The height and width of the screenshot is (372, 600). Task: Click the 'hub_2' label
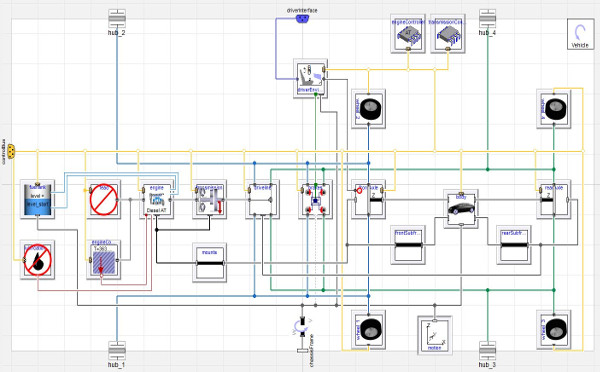point(117,33)
